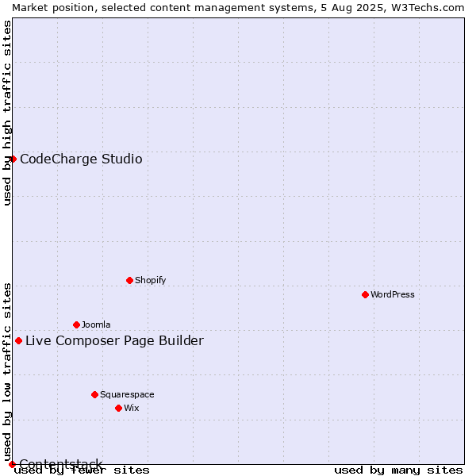The width and height of the screenshot is (476, 476).
Task: Click 'used by many sites' axis label
Action: point(398,470)
